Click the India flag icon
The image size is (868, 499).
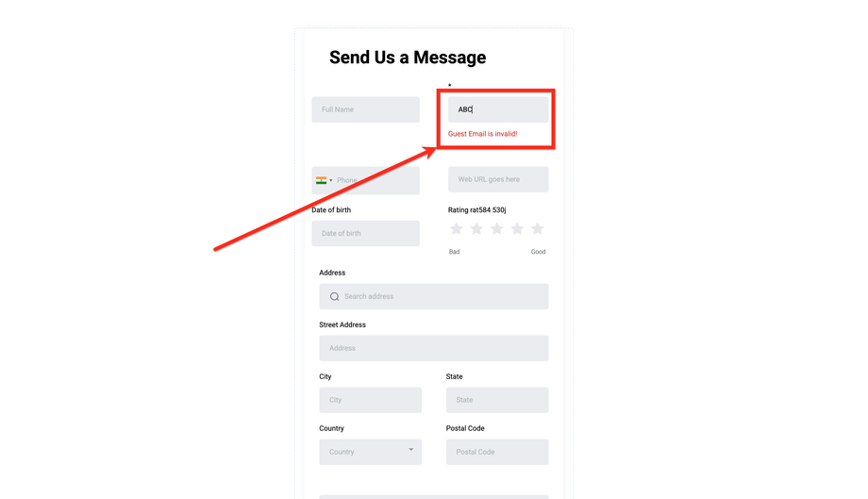pos(321,180)
